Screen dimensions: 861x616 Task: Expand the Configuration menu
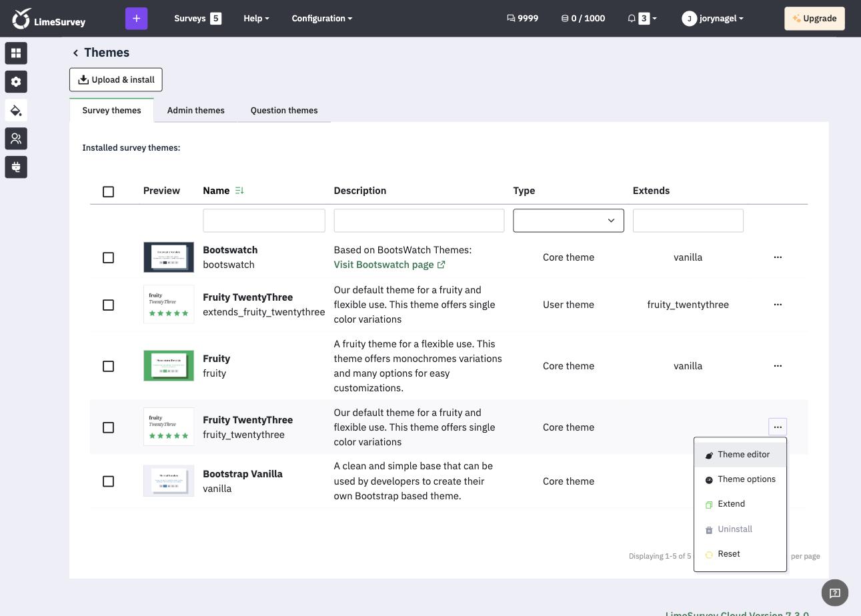pyautogui.click(x=322, y=19)
